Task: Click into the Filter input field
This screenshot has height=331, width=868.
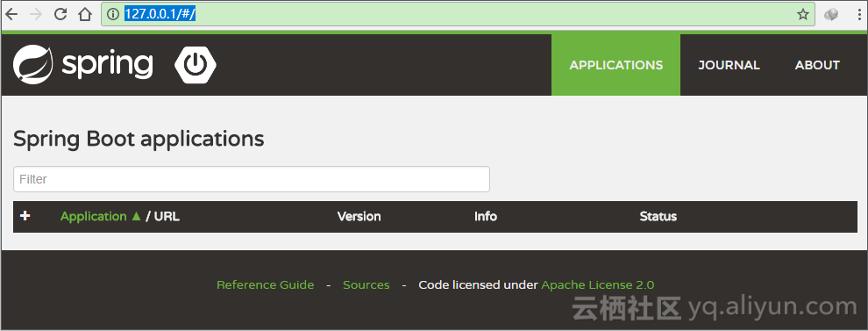Action: (x=252, y=179)
